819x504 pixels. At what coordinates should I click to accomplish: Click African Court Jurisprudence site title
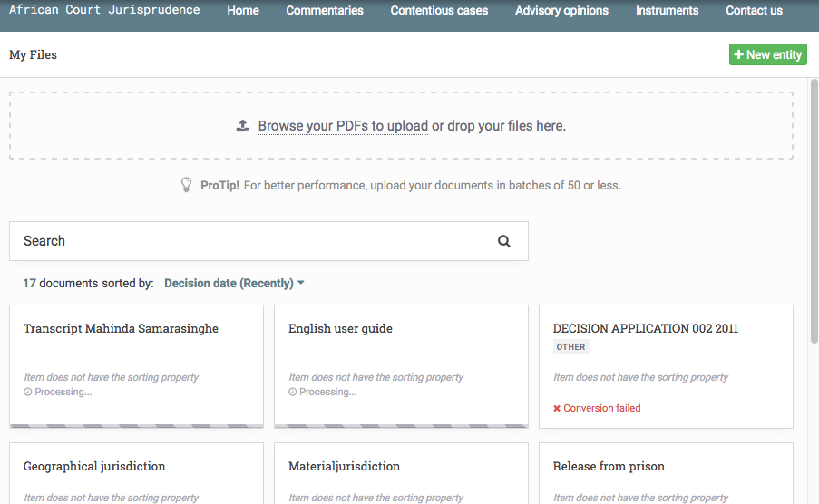104,9
